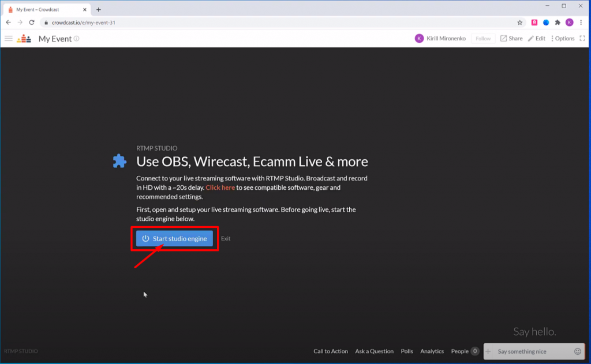Share the event
The height and width of the screenshot is (364, 591).
511,39
